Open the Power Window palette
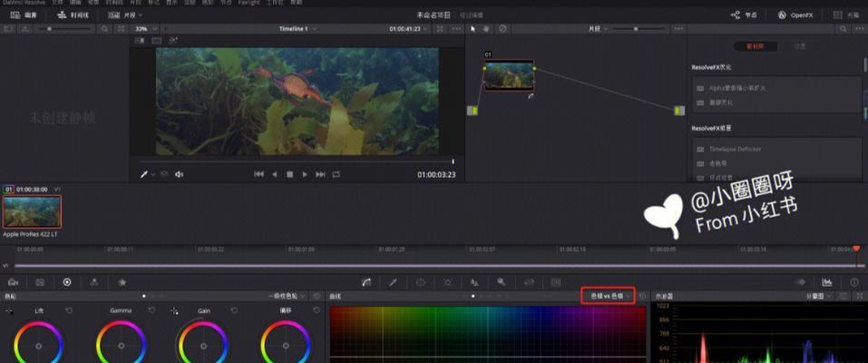 pyautogui.click(x=420, y=282)
